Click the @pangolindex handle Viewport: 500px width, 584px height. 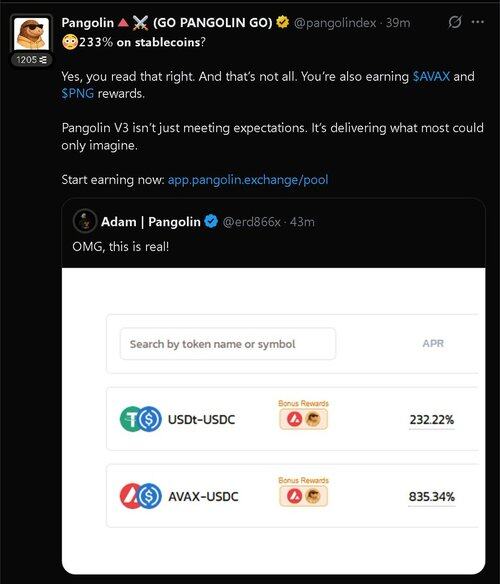(x=335, y=23)
